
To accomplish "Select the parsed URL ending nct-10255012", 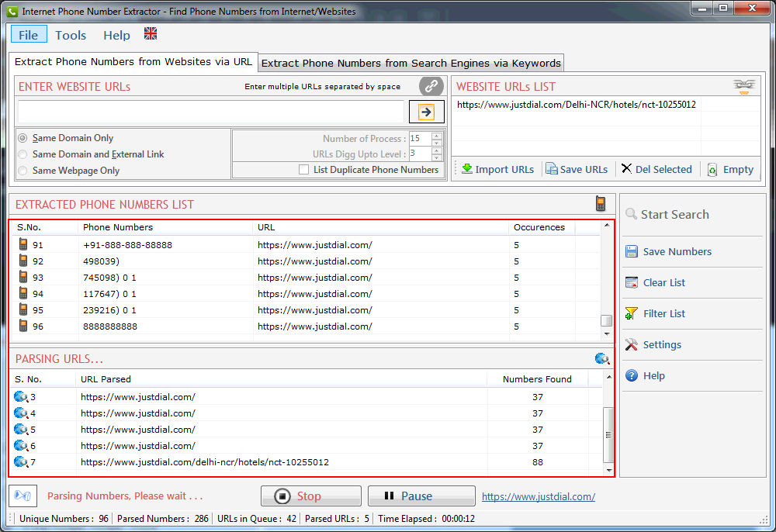I will click(x=204, y=461).
